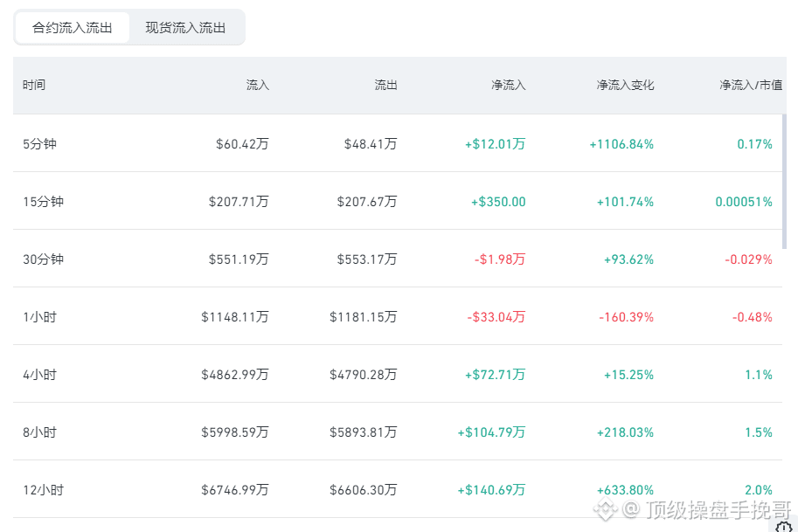Viewport: 798px width, 532px height.
Task: Sort by 流入 column header
Action: coord(258,85)
